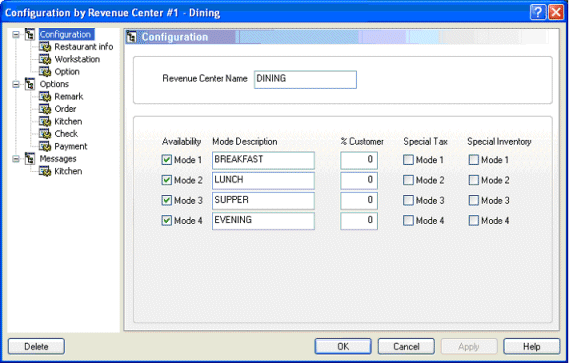Open Order tree item

65,109
